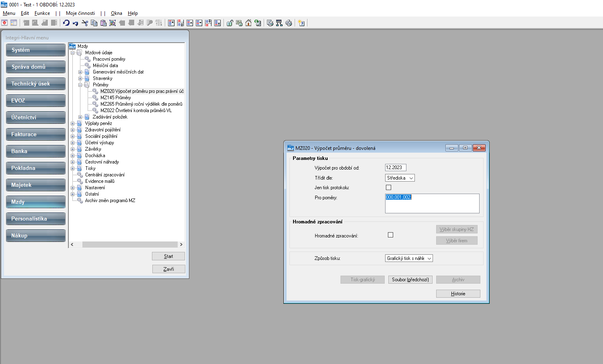Click the help question mark toolbar icon
Image resolution: width=603 pixels, height=364 pixels.
click(301, 23)
